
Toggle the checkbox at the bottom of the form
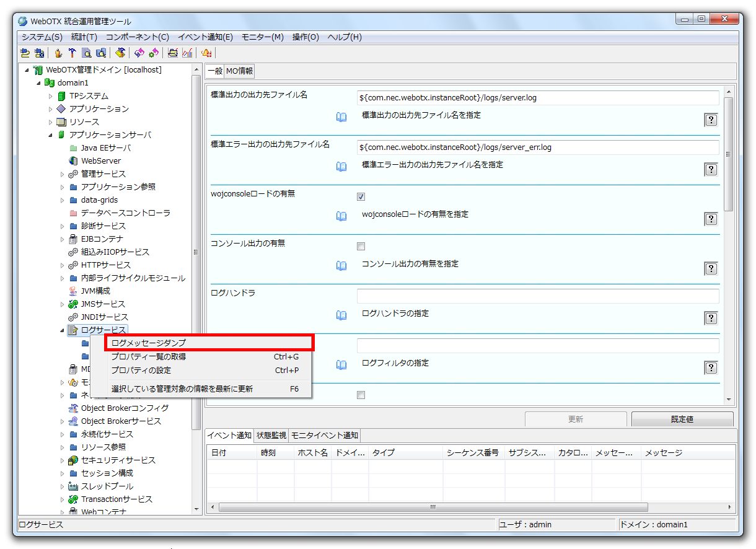361,395
